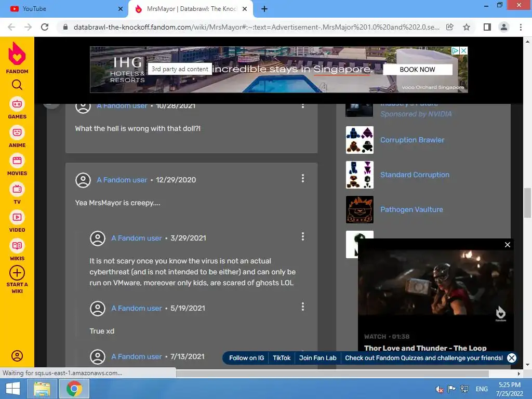Click the avatar of the 12/29/2020 commenter
Viewport: 532px width, 399px height.
[83, 180]
